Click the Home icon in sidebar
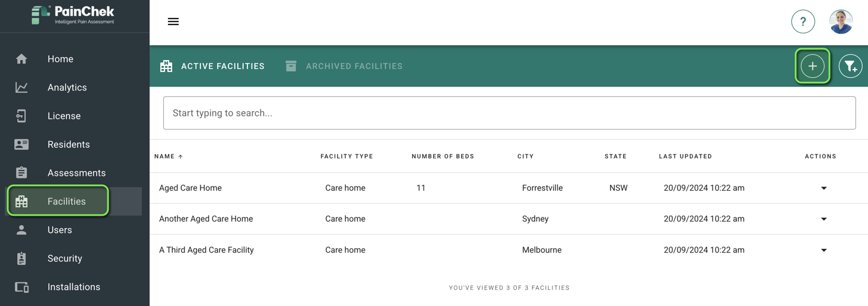The width and height of the screenshot is (868, 306). (x=21, y=59)
